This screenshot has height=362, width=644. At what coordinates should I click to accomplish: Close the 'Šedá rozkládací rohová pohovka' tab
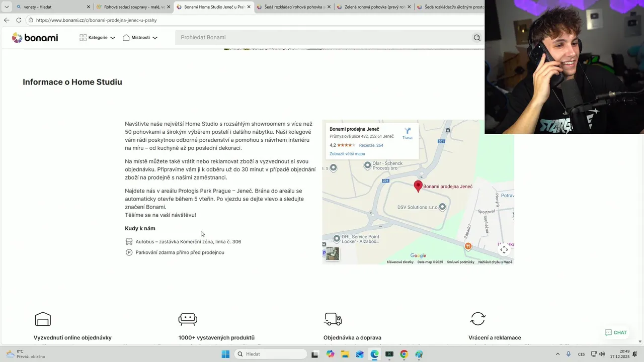pos(329,7)
